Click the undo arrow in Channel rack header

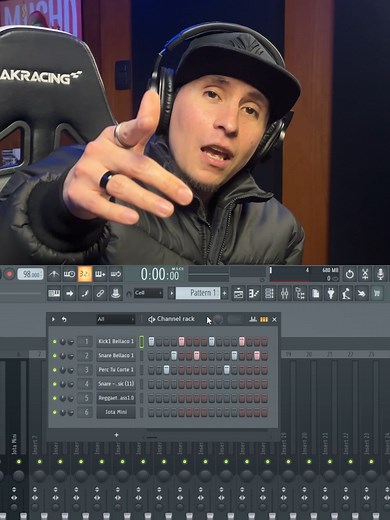(x=64, y=319)
